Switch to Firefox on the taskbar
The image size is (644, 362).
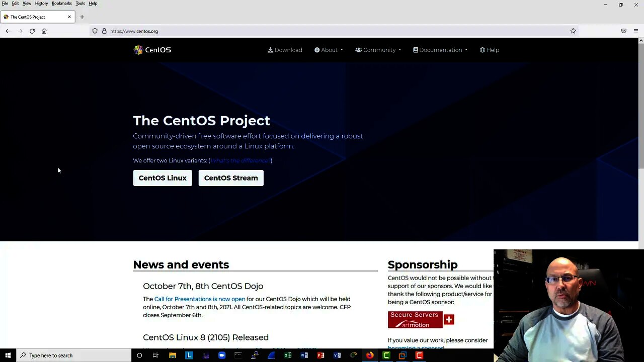coord(370,355)
